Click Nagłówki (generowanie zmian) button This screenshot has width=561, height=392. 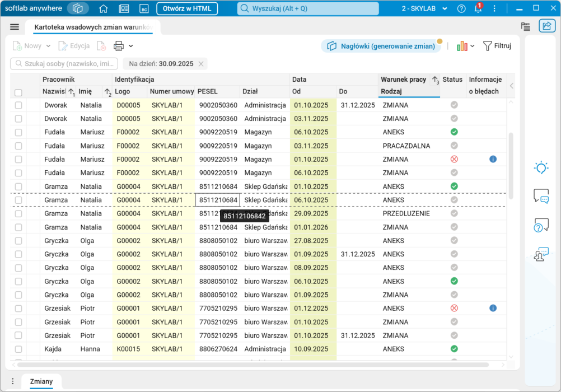(382, 46)
